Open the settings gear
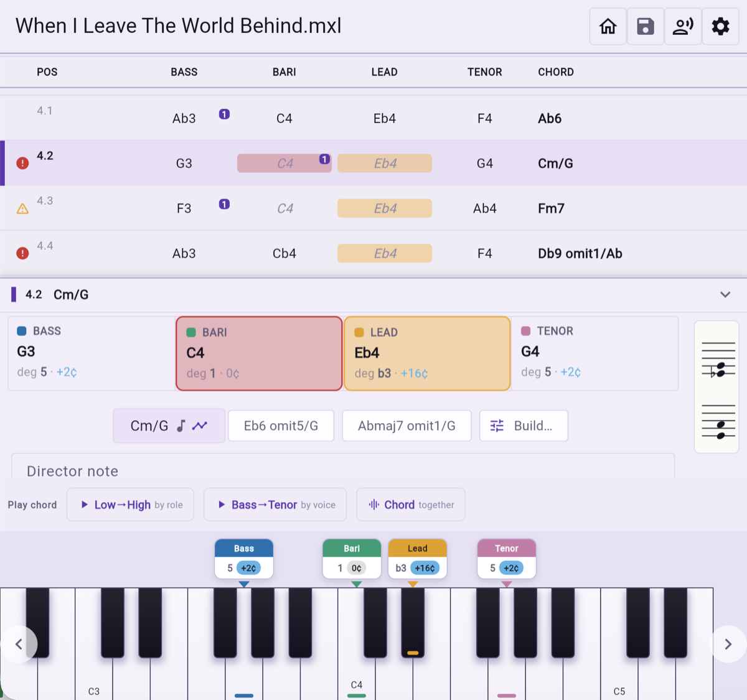This screenshot has height=700, width=747. click(720, 26)
